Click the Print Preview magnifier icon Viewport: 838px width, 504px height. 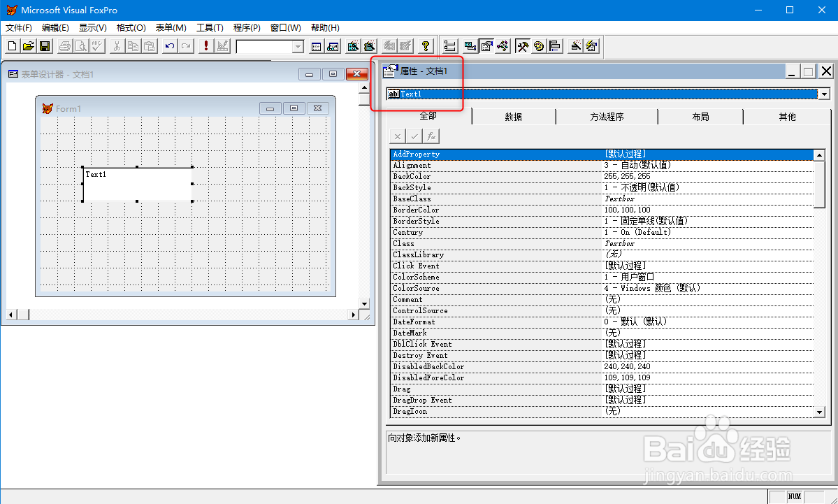tap(80, 47)
